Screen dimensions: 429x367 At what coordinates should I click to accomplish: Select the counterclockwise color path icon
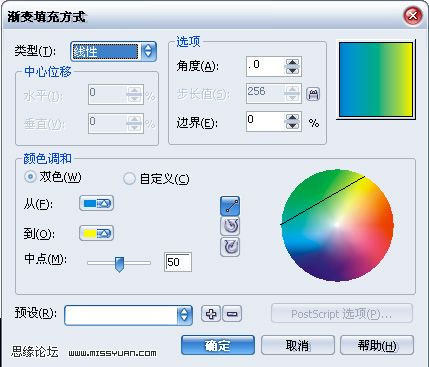(x=230, y=226)
